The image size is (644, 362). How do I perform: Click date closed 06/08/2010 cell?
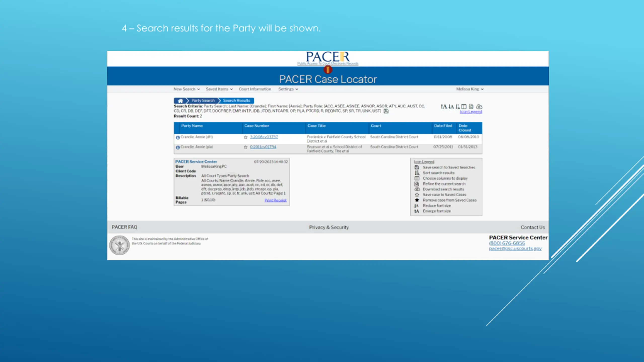468,137
